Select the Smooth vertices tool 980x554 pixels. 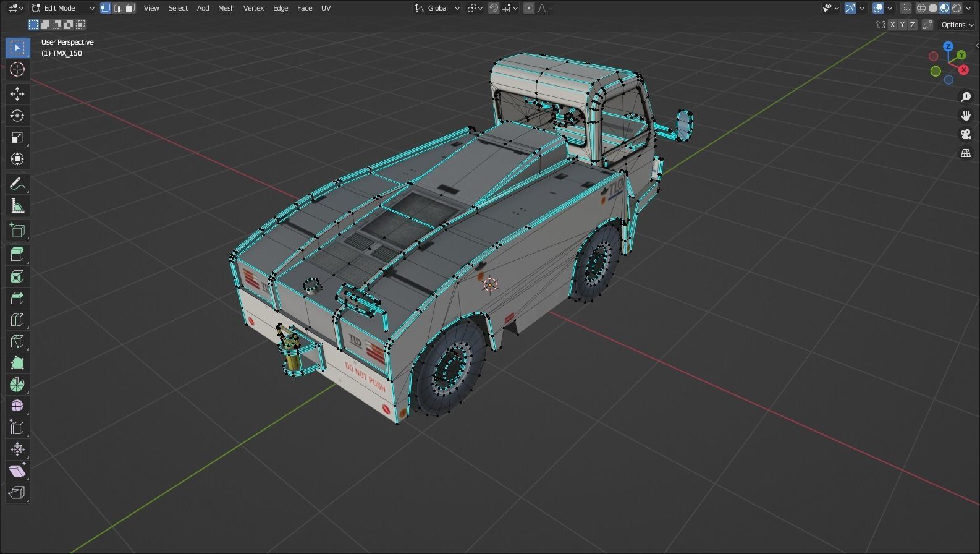(x=17, y=406)
